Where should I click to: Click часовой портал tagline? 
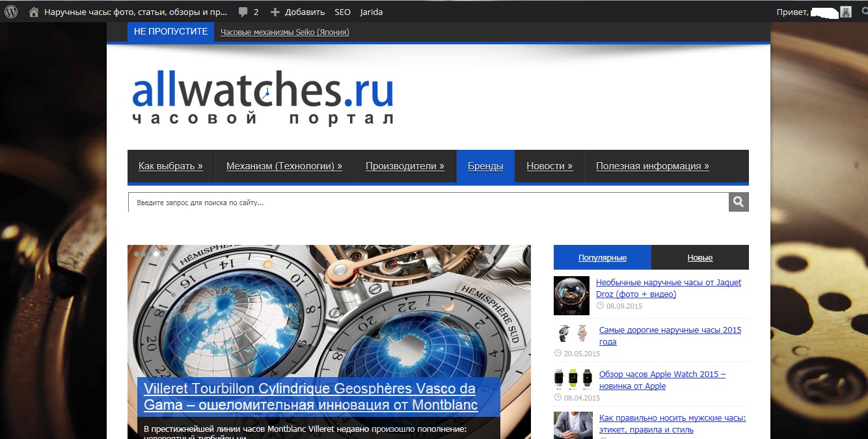pyautogui.click(x=263, y=119)
